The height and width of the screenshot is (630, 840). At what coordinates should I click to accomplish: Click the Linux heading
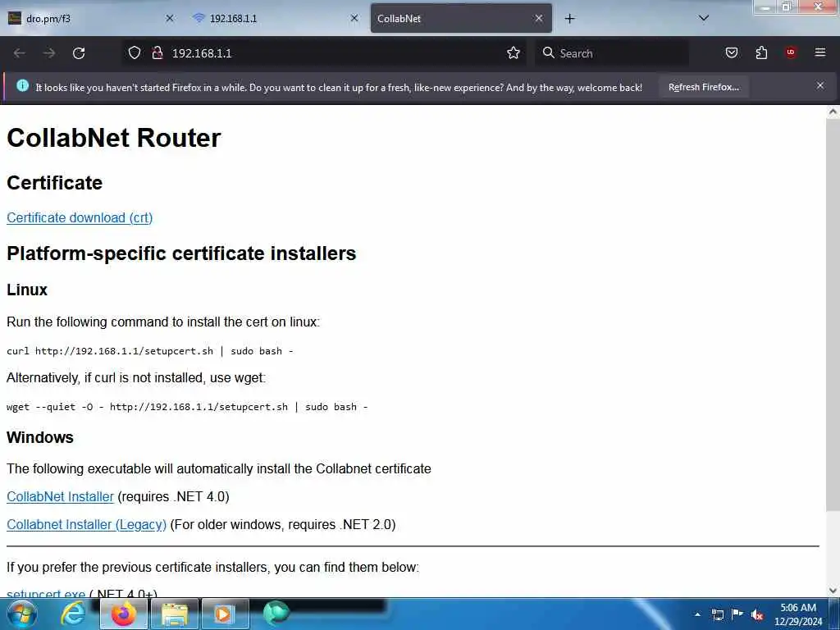[27, 290]
